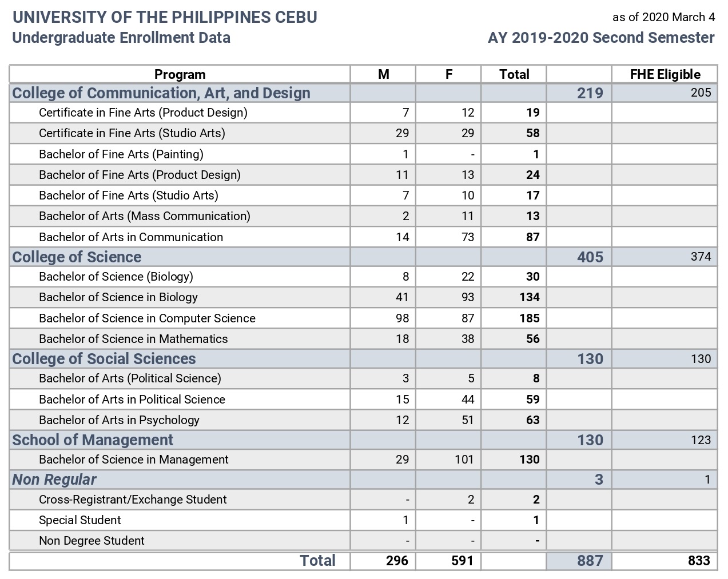
Task: Click the FHE grand total 833
Action: pos(699,561)
